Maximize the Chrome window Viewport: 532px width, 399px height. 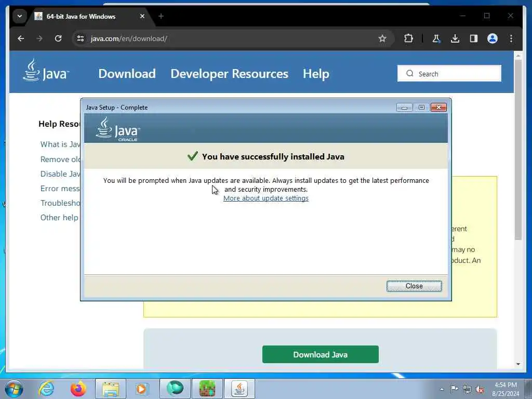[x=487, y=16]
